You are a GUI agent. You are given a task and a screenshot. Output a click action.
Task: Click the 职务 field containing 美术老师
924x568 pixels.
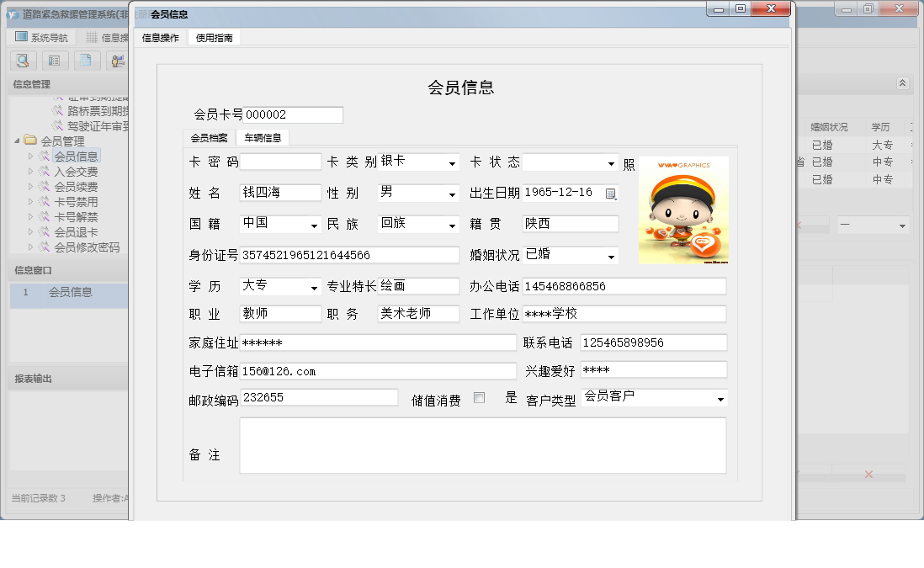pos(418,314)
